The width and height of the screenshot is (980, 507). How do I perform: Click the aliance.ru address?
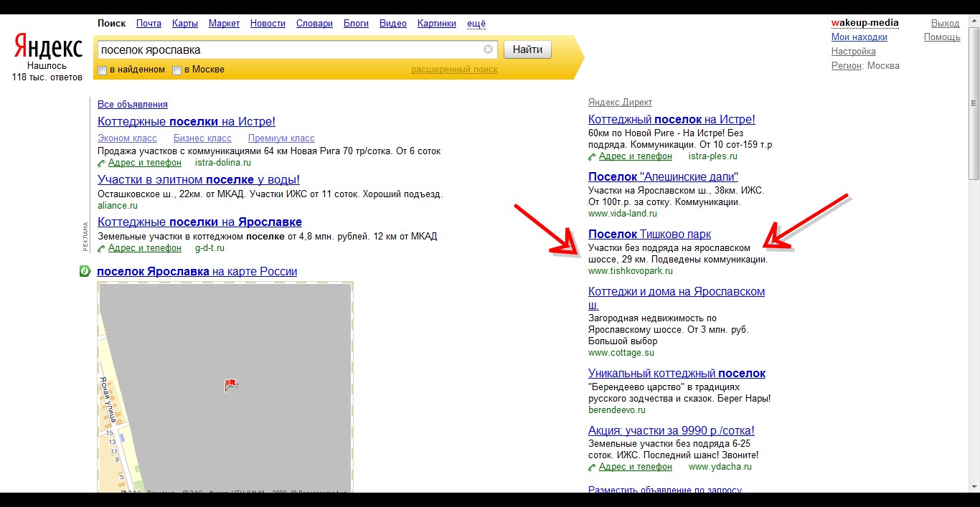(x=118, y=205)
